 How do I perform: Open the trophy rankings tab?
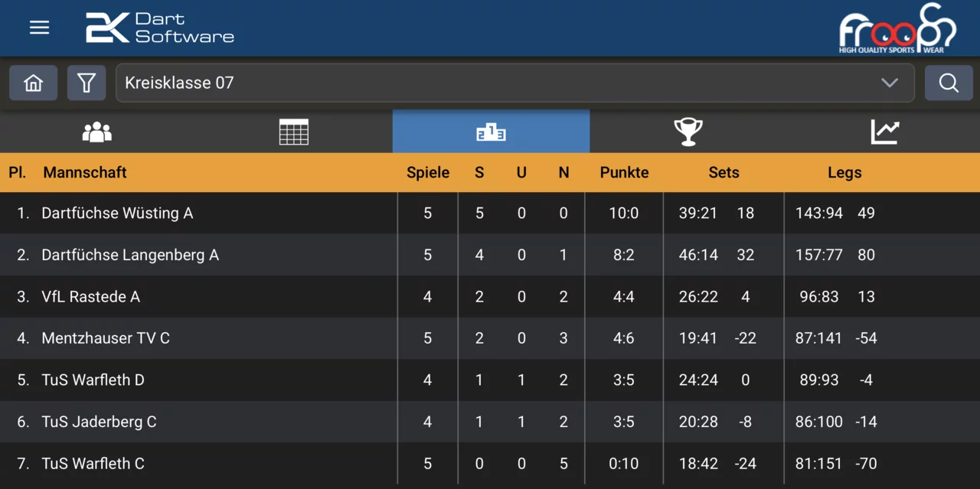[688, 132]
